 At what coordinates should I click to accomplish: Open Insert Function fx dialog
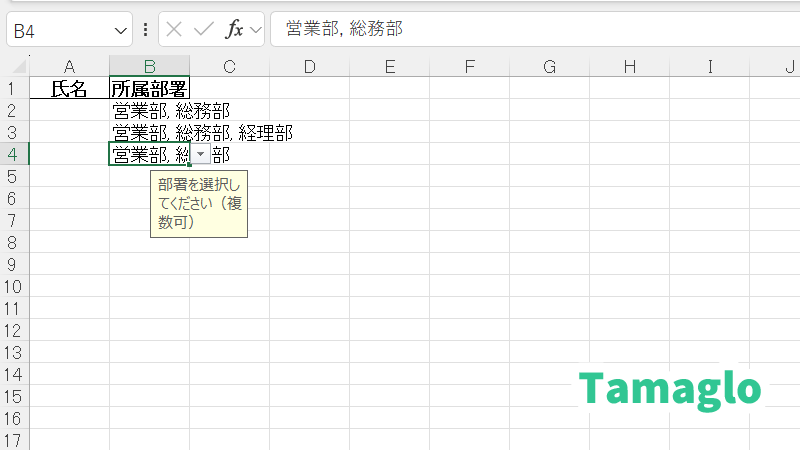pos(234,30)
